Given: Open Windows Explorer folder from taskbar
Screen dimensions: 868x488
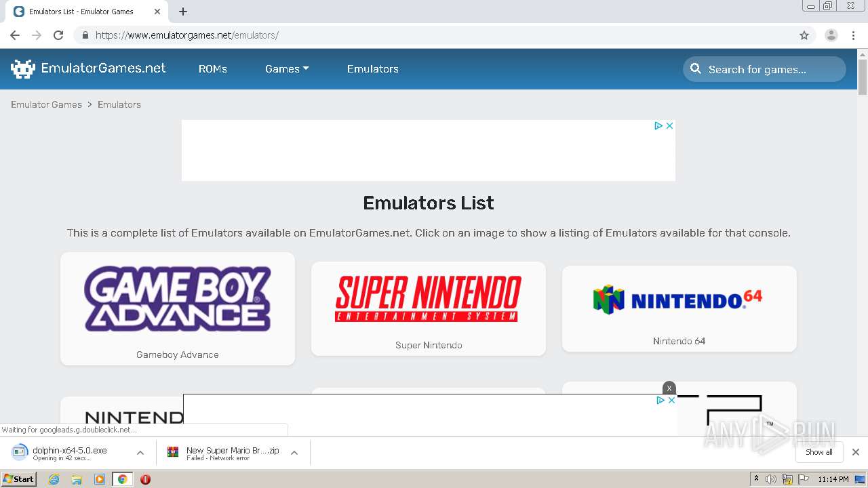Looking at the screenshot, I should pos(77,479).
